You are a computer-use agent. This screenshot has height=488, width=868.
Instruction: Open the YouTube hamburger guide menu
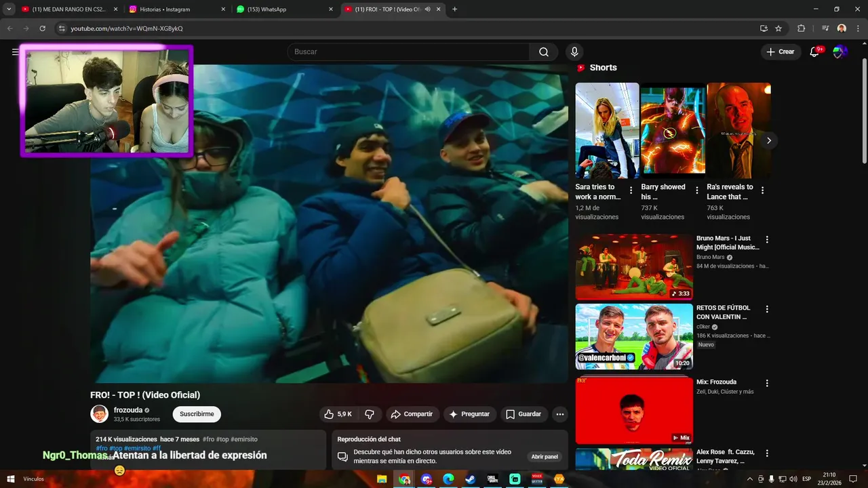(15, 52)
